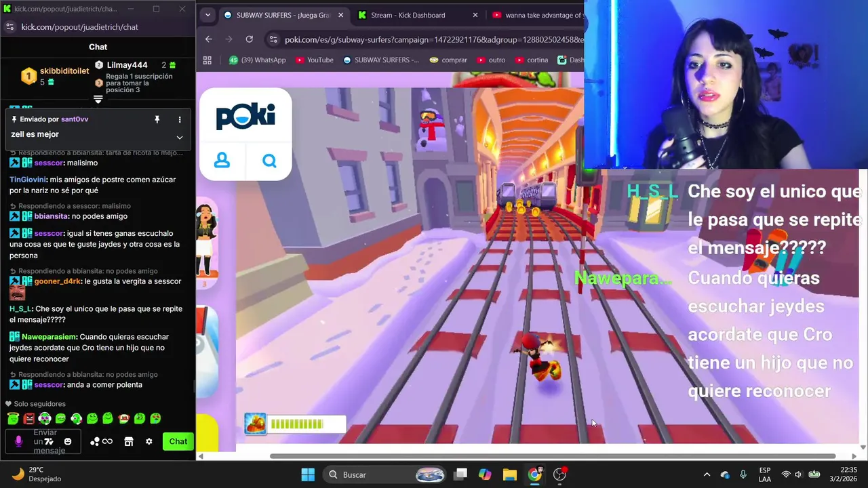Viewport: 868px width, 488px height.
Task: Reload the Poki page
Action: point(250,39)
